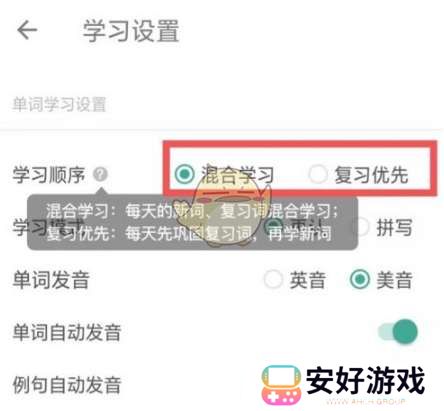Tap the 单词发音 row label
This screenshot has height=411, width=444.
(x=51, y=280)
